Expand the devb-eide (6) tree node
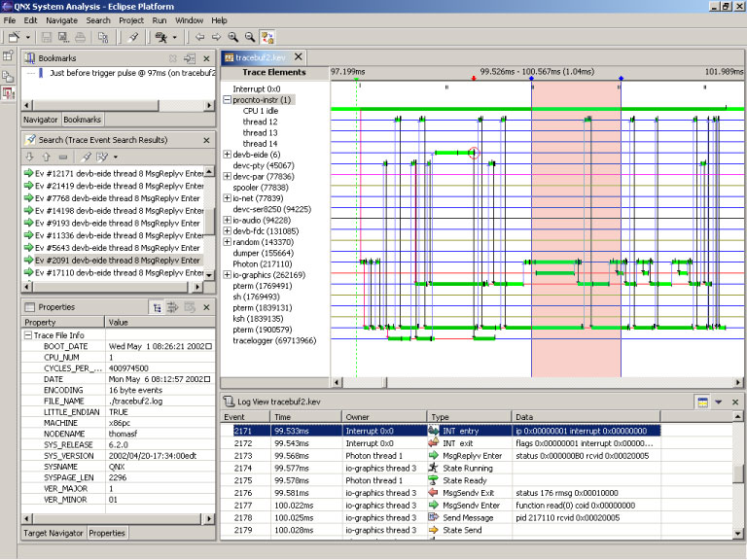The width and height of the screenshot is (747, 560). (228, 155)
